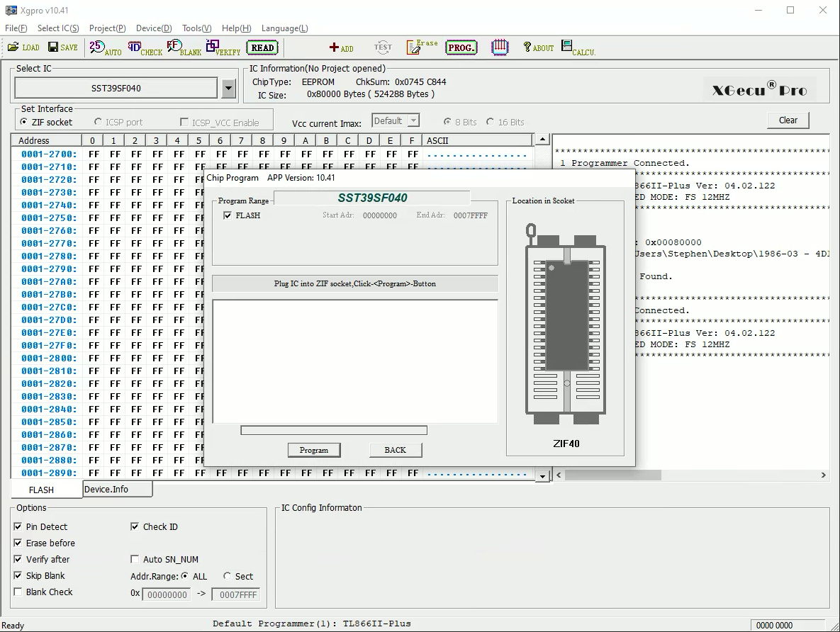Open the Select IC dropdown arrow
The width and height of the screenshot is (840, 632).
(x=228, y=87)
